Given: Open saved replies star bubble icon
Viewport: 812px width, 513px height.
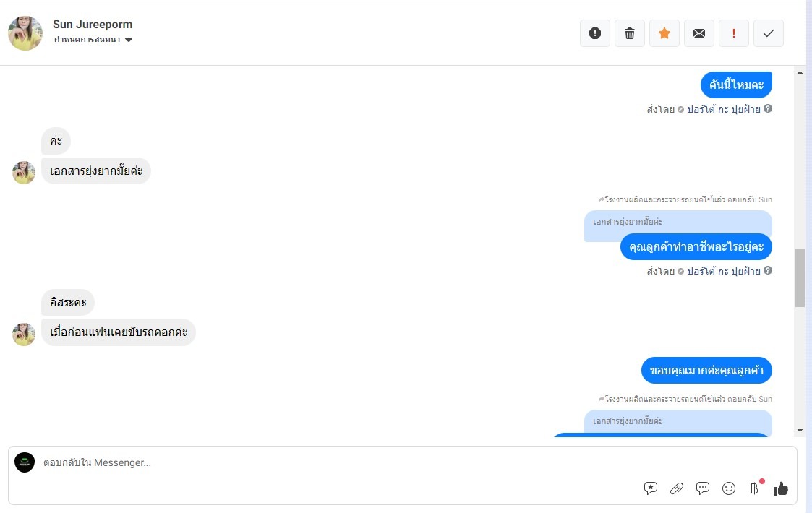Looking at the screenshot, I should click(x=651, y=488).
